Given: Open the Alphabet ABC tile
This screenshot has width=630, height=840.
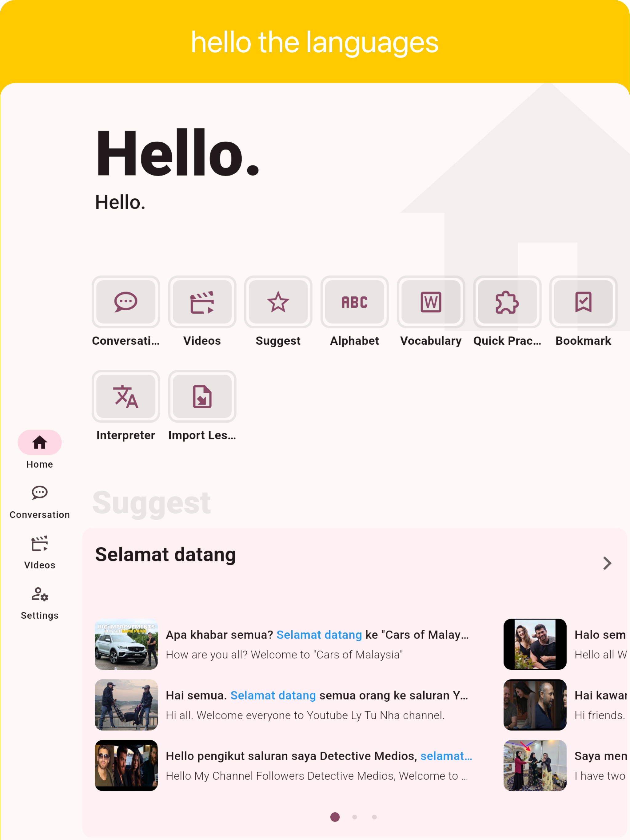Looking at the screenshot, I should click(354, 302).
